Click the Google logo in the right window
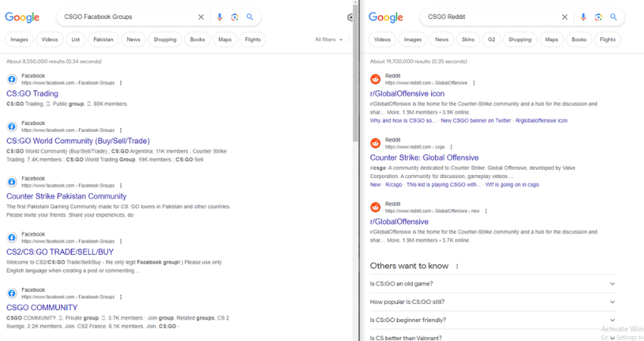The height and width of the screenshot is (341, 644). coord(386,17)
